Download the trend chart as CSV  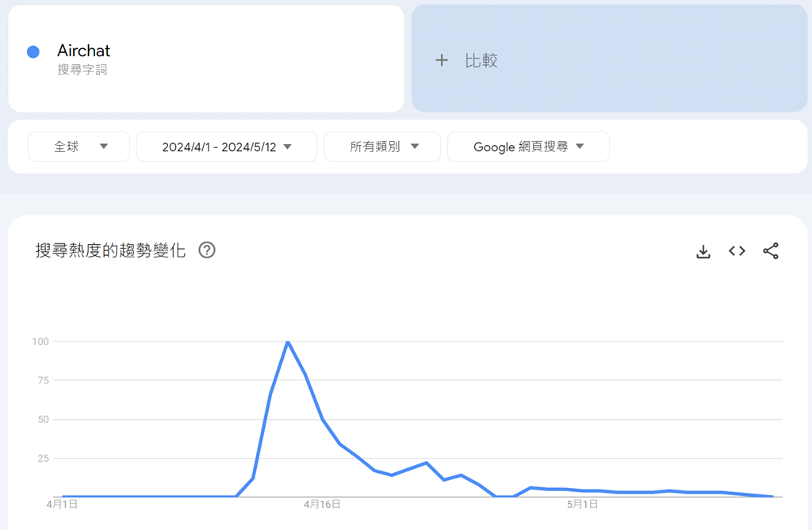[x=703, y=252]
